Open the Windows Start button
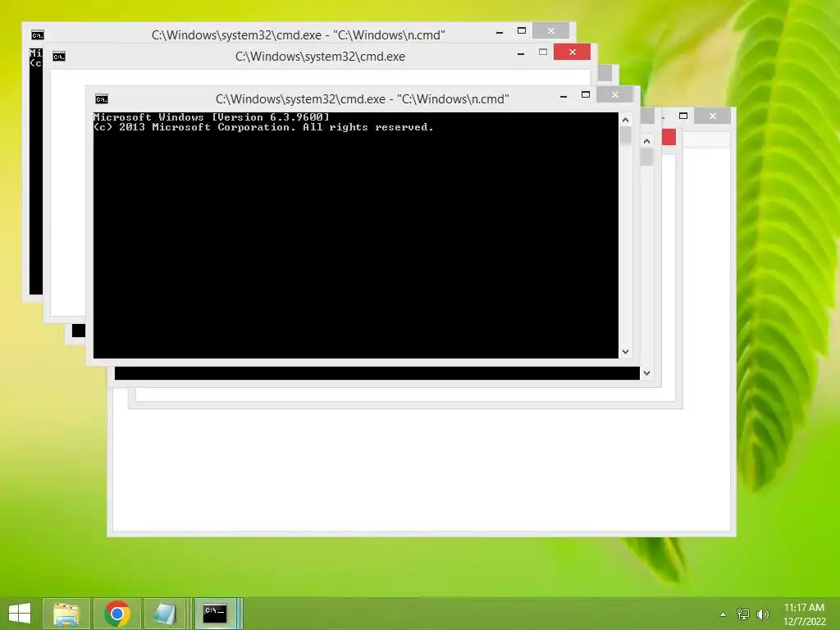The image size is (840, 630). coord(20,614)
